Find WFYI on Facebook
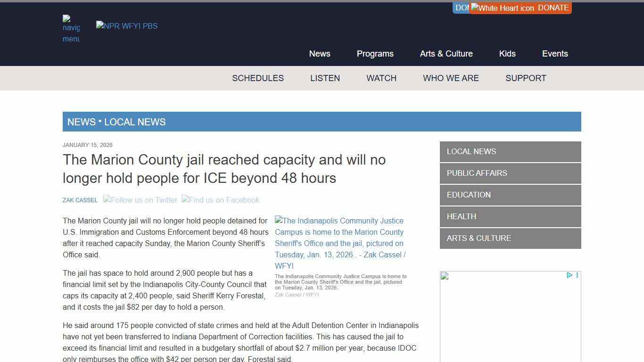 point(220,200)
